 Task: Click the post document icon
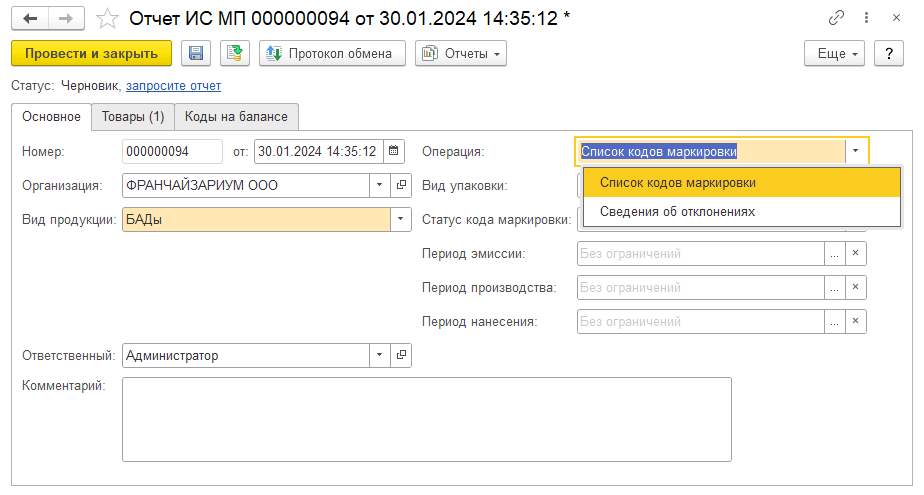click(235, 53)
